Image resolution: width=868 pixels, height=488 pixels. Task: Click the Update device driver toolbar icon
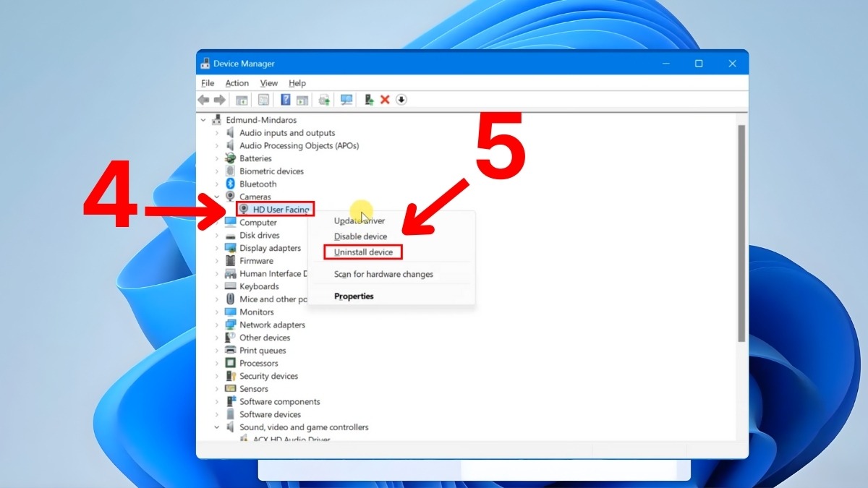coord(324,100)
